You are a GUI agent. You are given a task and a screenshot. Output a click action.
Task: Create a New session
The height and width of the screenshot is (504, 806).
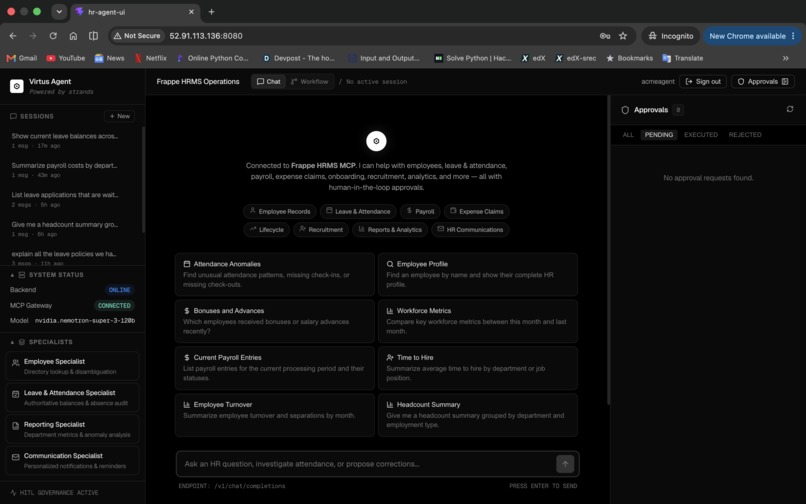[x=119, y=116]
